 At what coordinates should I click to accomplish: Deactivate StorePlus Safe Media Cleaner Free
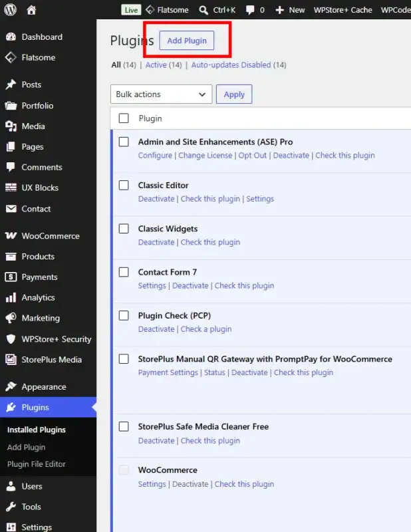pos(156,440)
